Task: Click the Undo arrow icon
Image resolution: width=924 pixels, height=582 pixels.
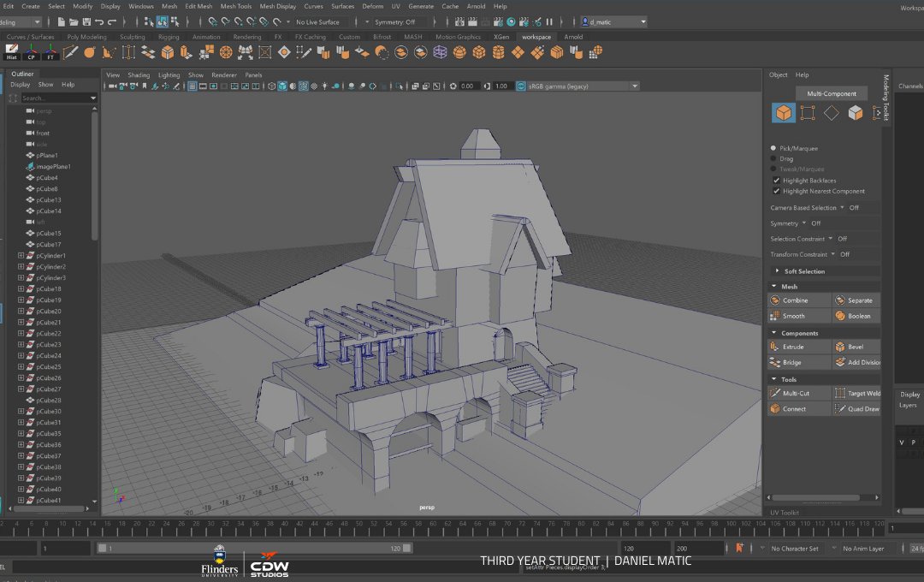Action: 99,21
